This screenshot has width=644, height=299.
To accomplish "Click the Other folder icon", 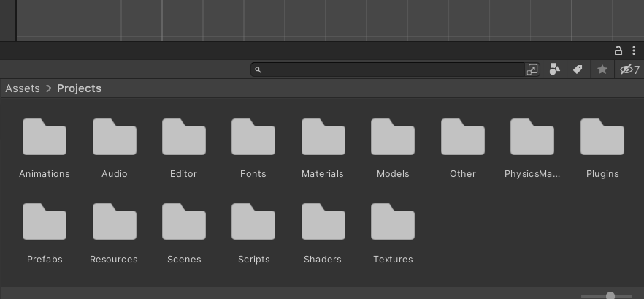I will (463, 137).
